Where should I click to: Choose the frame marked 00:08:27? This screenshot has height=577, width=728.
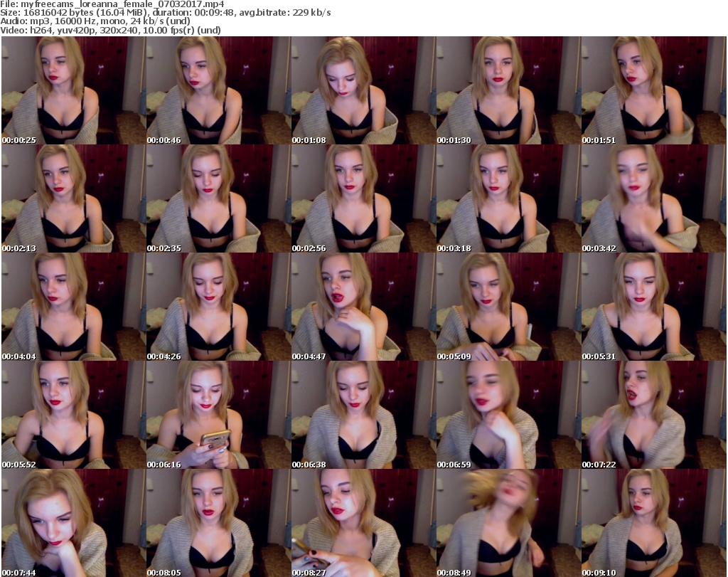coord(363,523)
